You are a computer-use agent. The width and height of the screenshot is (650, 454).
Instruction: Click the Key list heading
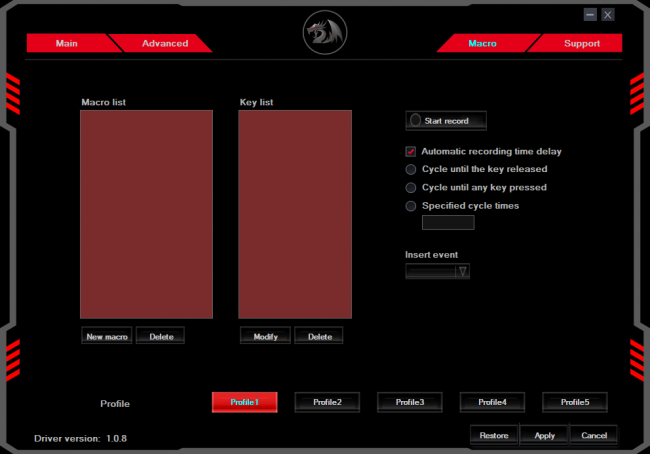coord(256,102)
